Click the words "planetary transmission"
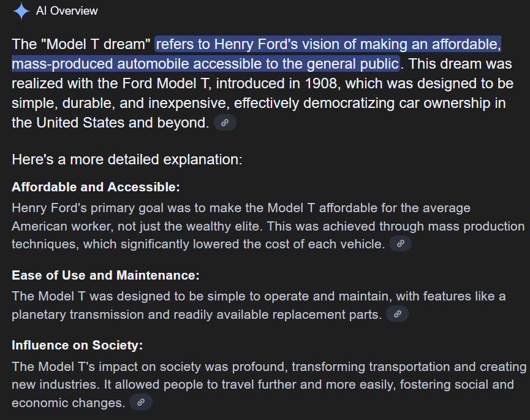This screenshot has width=530, height=420. 77,315
